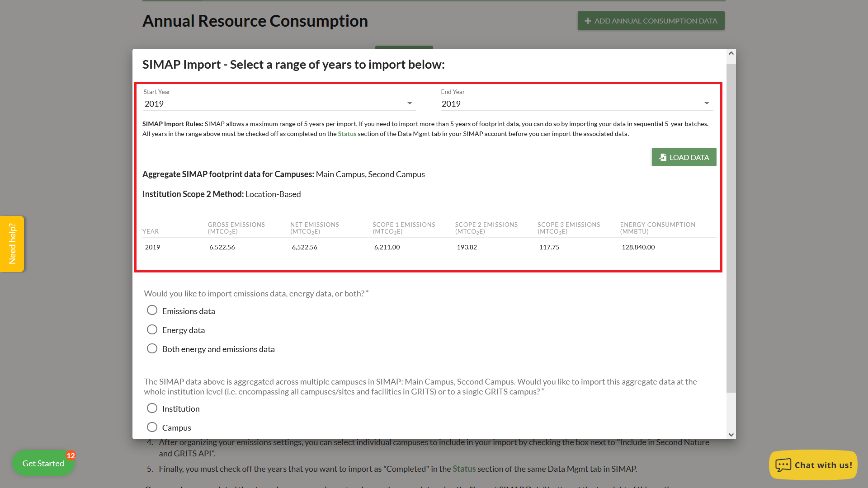Click energy consumption value 128,840.00
The image size is (868, 488).
pyautogui.click(x=638, y=247)
